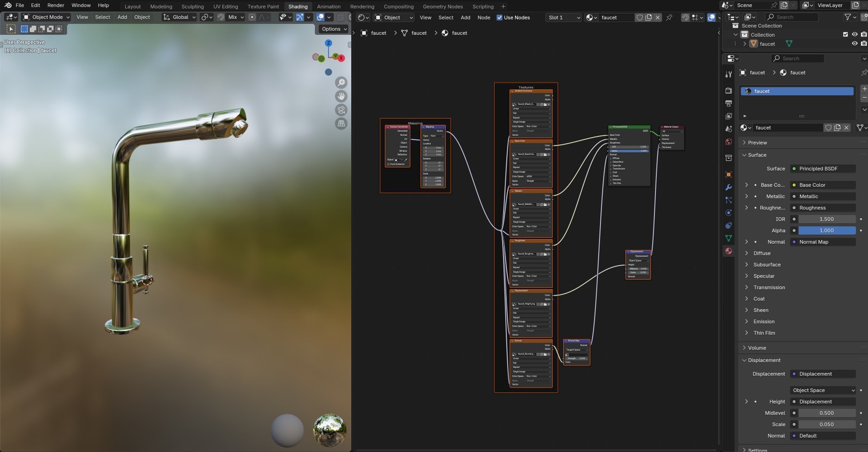Hide the faucet object in viewport

click(854, 44)
